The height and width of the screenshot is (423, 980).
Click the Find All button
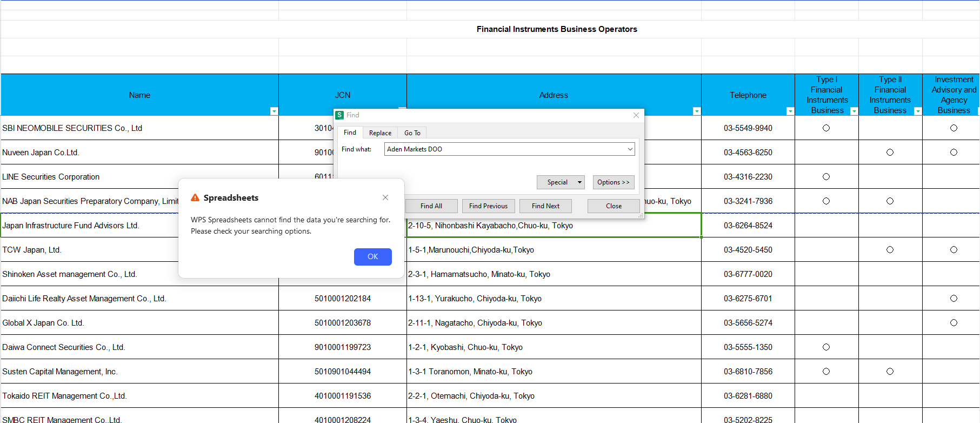point(431,206)
